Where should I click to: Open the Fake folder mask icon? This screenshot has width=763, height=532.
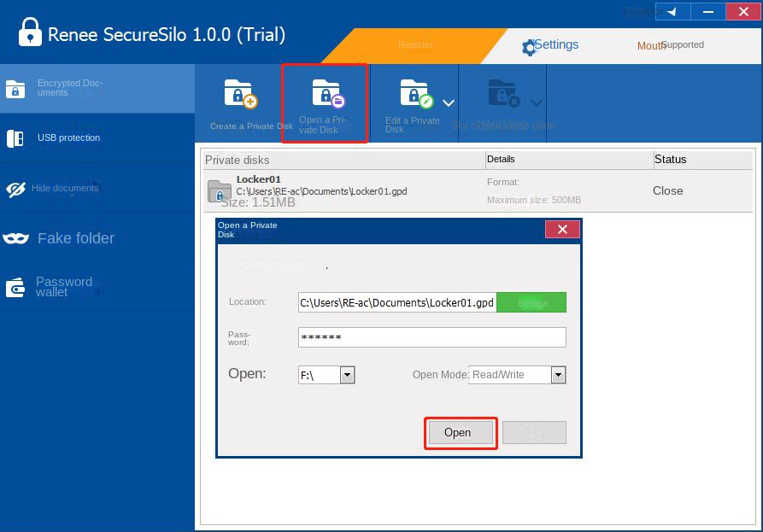point(15,238)
